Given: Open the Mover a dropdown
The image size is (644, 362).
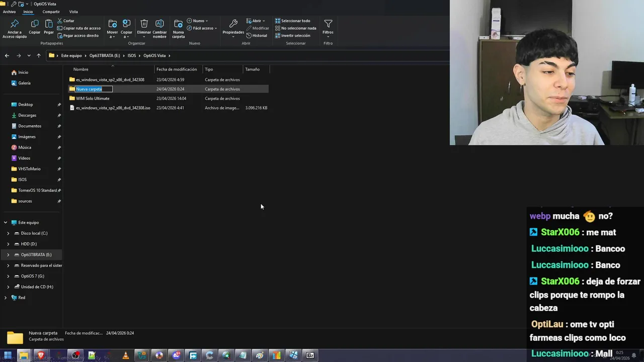Looking at the screenshot, I should point(112,29).
